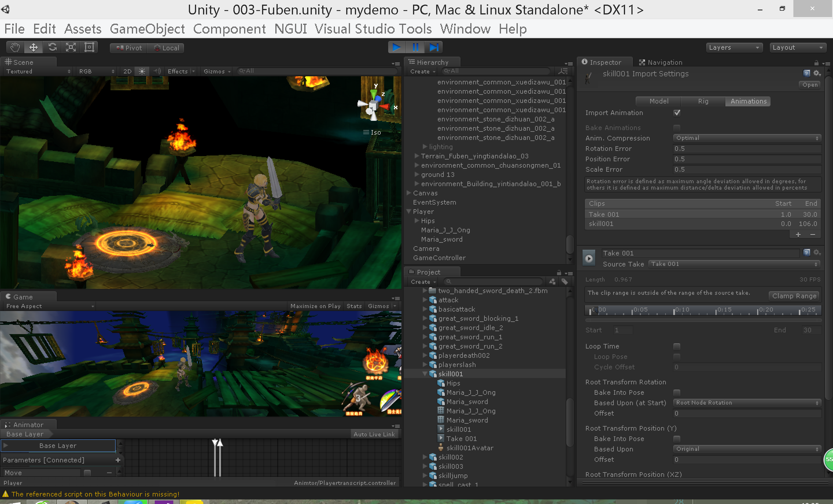Open the Layers dropdown
The height and width of the screenshot is (504, 833).
[x=734, y=48]
